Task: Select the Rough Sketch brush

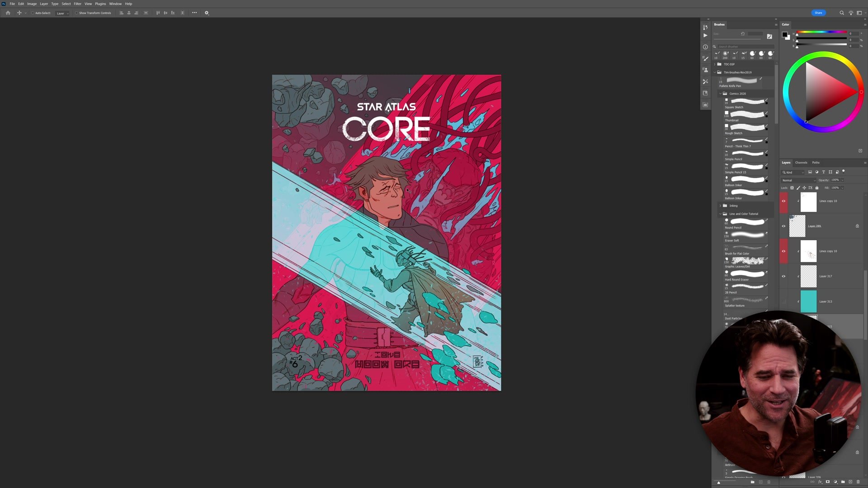Action: coord(746,130)
